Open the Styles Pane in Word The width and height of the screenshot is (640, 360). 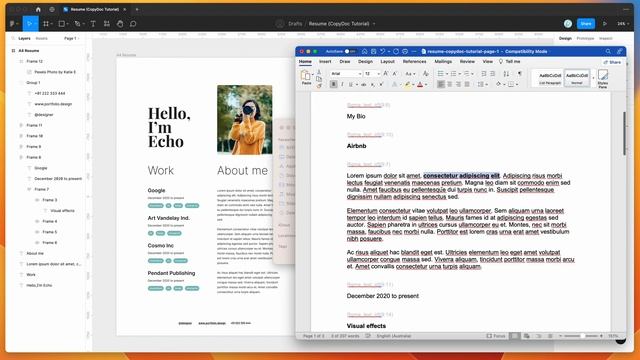(603, 78)
